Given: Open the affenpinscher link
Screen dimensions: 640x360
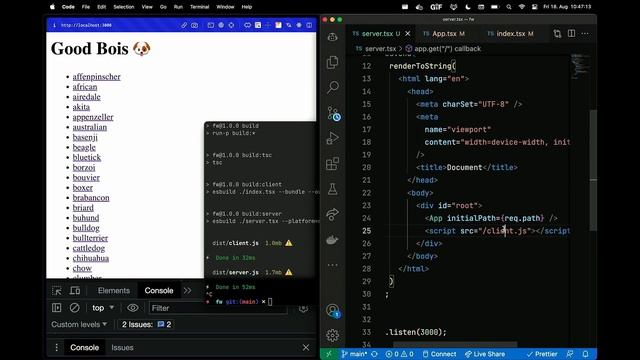Looking at the screenshot, I should click(x=96, y=77).
